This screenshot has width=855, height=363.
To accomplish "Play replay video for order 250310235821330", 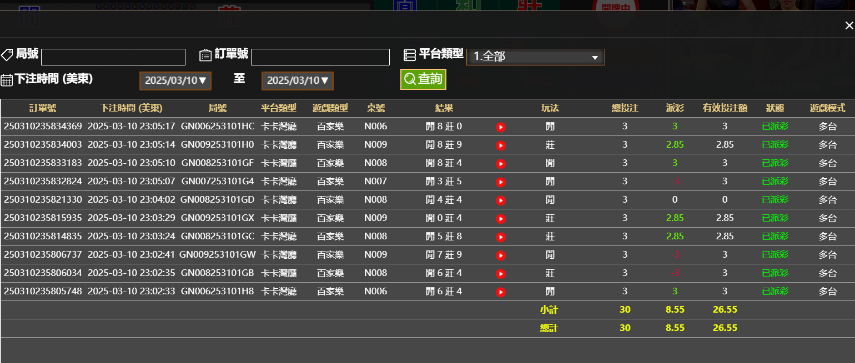I will point(501,201).
